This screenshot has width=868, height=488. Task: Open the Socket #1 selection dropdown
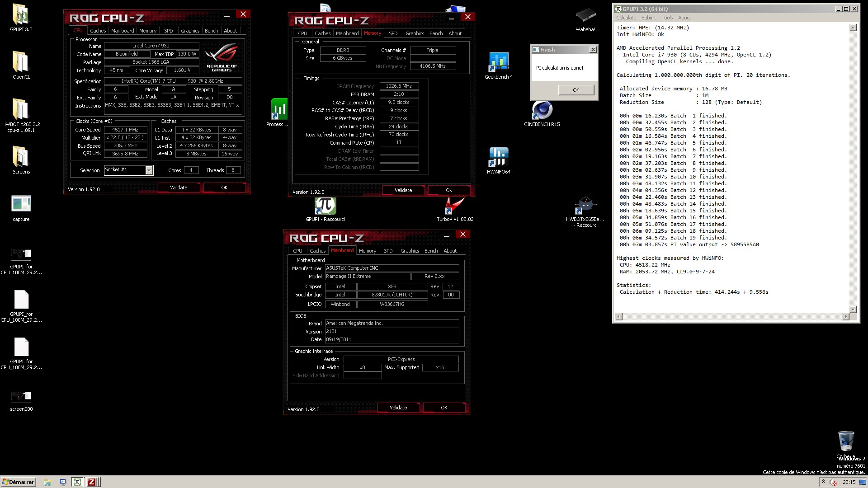coord(149,170)
